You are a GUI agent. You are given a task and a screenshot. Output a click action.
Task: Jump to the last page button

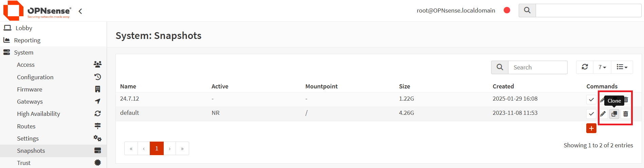tap(182, 148)
